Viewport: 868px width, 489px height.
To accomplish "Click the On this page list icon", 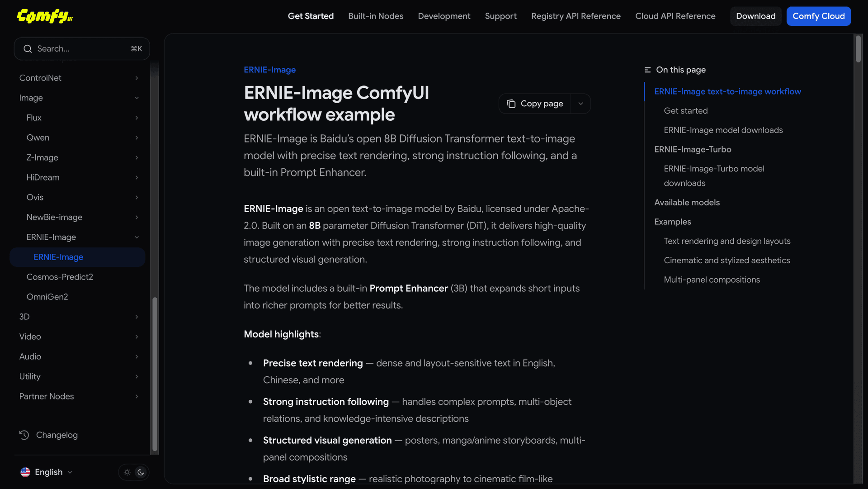I will tap(647, 70).
